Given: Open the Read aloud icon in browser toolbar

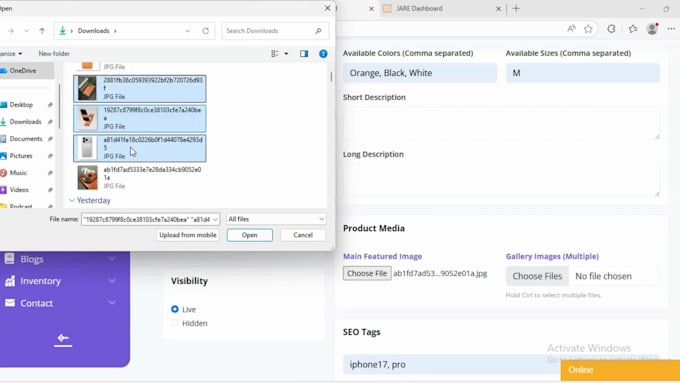Looking at the screenshot, I should (571, 29).
